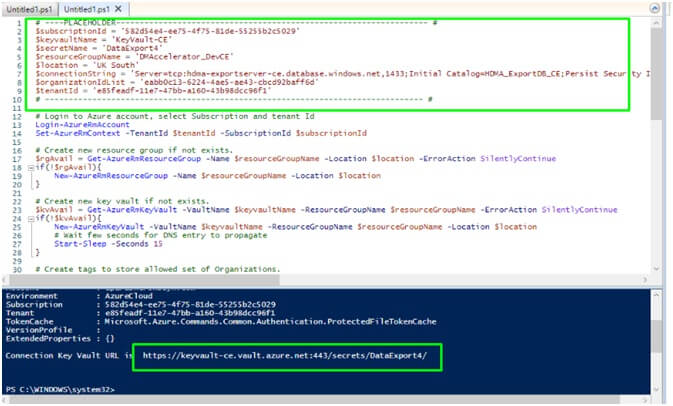Click the console scrollbar up arrow

tap(657, 295)
